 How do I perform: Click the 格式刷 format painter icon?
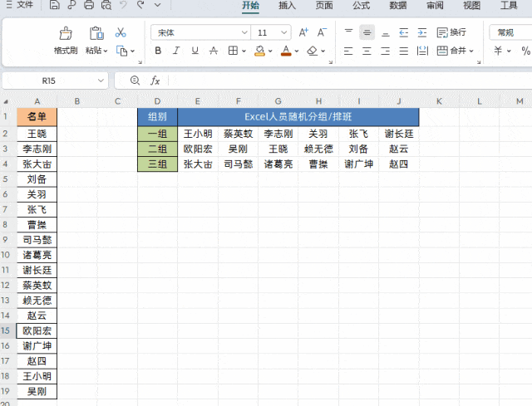pos(66,33)
